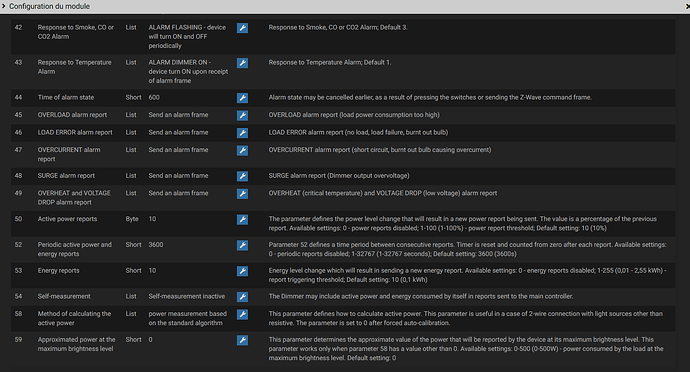Image resolution: width=690 pixels, height=372 pixels.
Task: Close the module configuration panel
Action: click(x=687, y=7)
